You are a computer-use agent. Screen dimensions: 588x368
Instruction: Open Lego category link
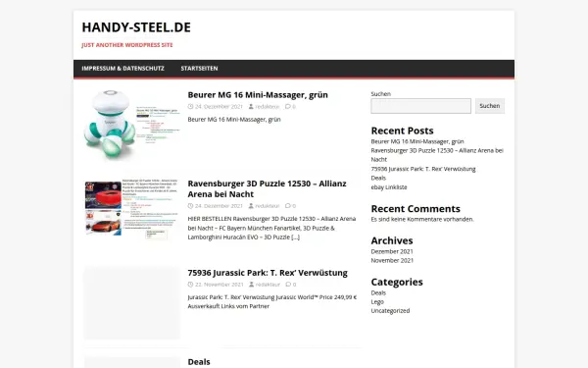tap(377, 302)
